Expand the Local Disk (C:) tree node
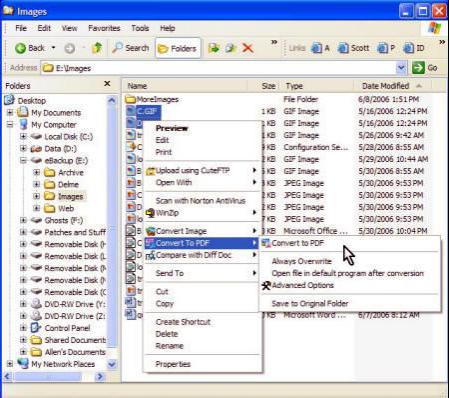This screenshot has height=398, width=449. (x=23, y=137)
